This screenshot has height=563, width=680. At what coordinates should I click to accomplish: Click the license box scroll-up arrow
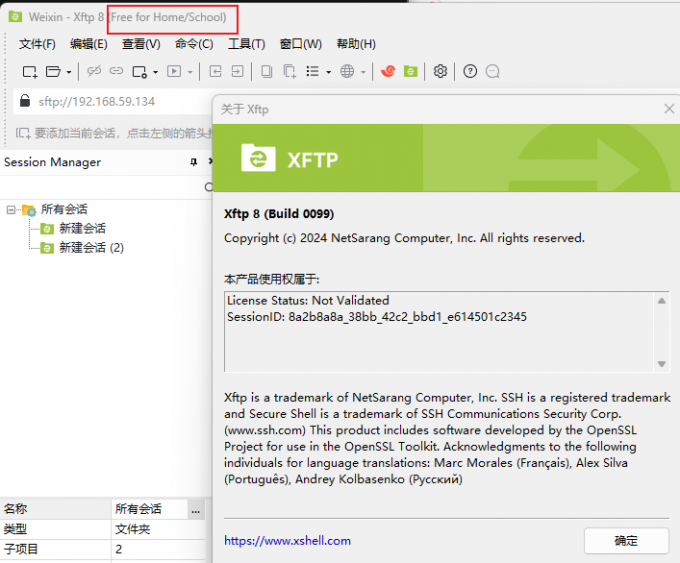point(661,301)
